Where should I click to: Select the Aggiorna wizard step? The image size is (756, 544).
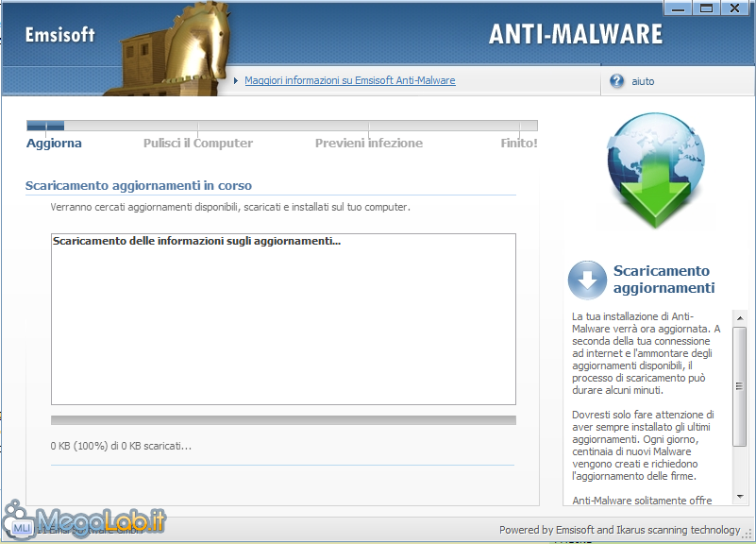[x=54, y=144]
